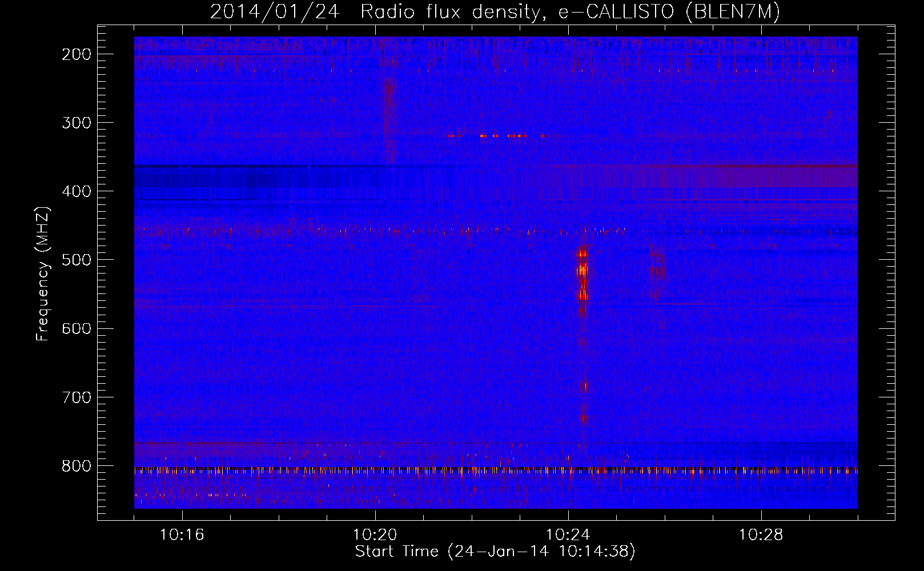Click the 10:24 time tick label
Image resolution: width=924 pixels, height=571 pixels.
pyautogui.click(x=568, y=535)
